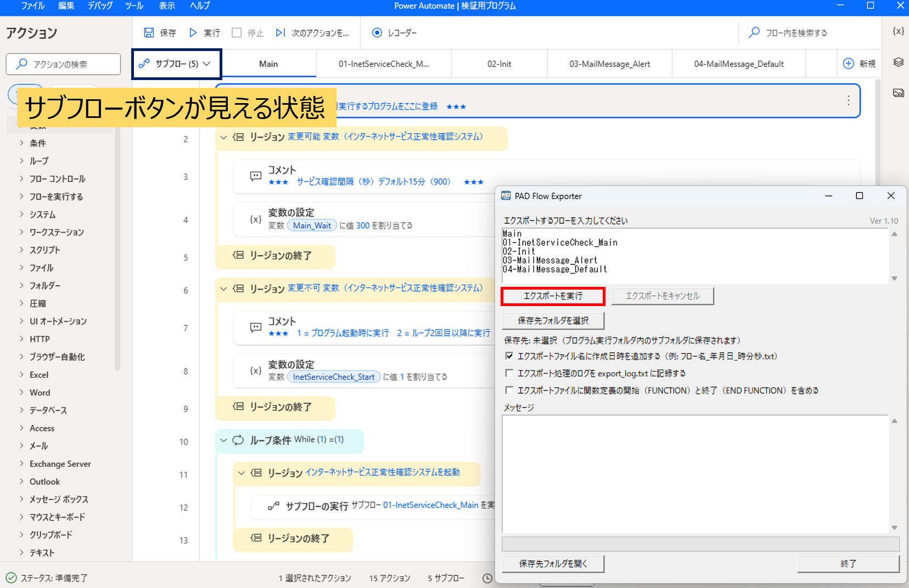
Task: Click variable set icon on row 8
Action: (x=256, y=371)
